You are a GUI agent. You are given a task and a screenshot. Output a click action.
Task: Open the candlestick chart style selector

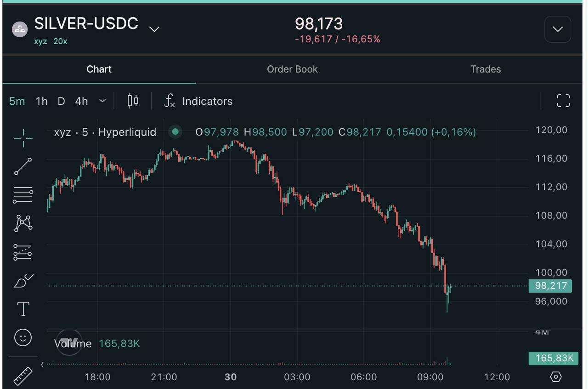click(x=133, y=101)
